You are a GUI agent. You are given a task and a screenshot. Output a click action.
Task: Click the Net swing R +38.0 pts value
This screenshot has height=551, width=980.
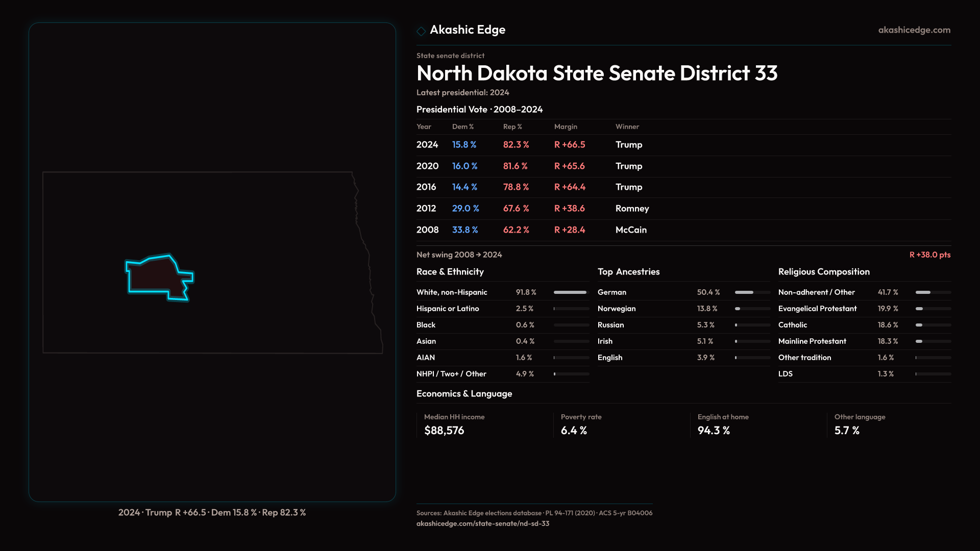point(929,255)
